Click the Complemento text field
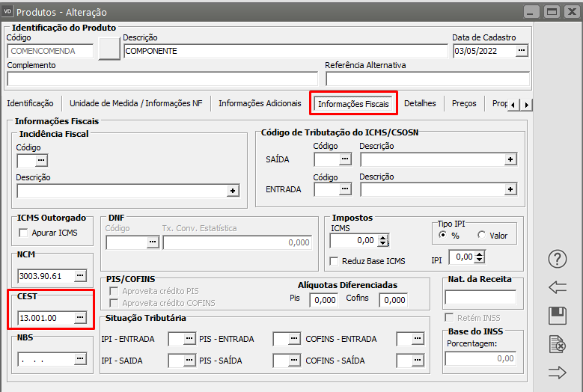 (162, 79)
